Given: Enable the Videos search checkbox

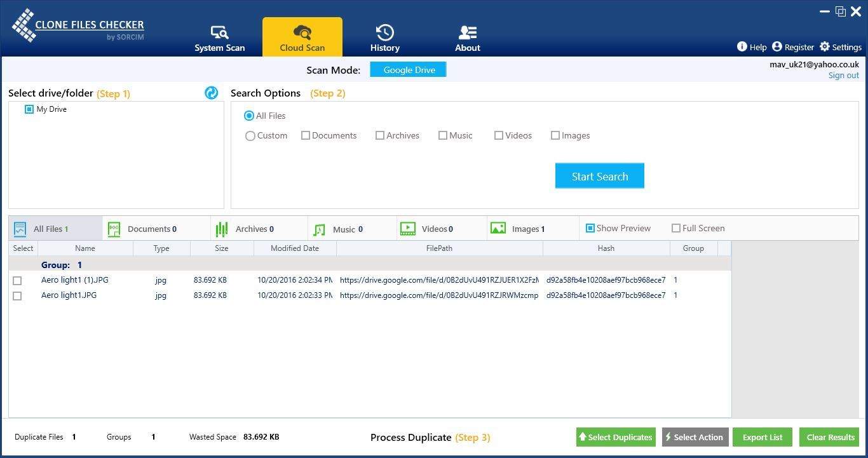Looking at the screenshot, I should (499, 135).
